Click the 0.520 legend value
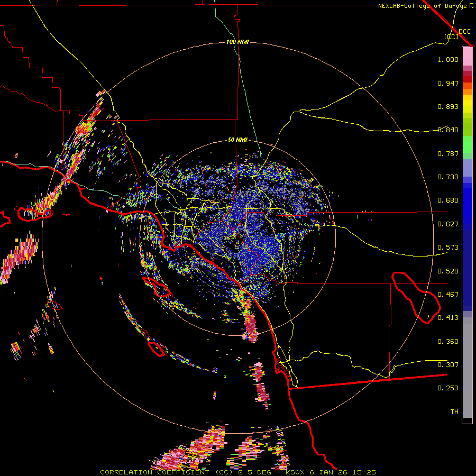 [x=448, y=271]
